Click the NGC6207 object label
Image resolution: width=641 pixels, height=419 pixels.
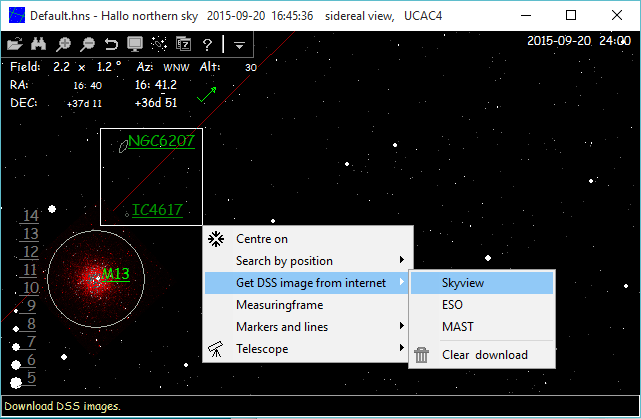161,141
